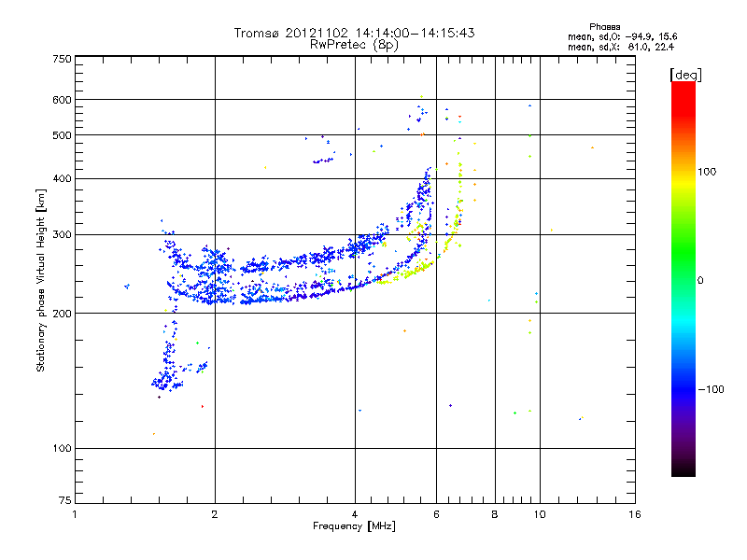Pick the red top of the colorbar
The height and width of the screenshot is (560, 747).
tap(683, 87)
